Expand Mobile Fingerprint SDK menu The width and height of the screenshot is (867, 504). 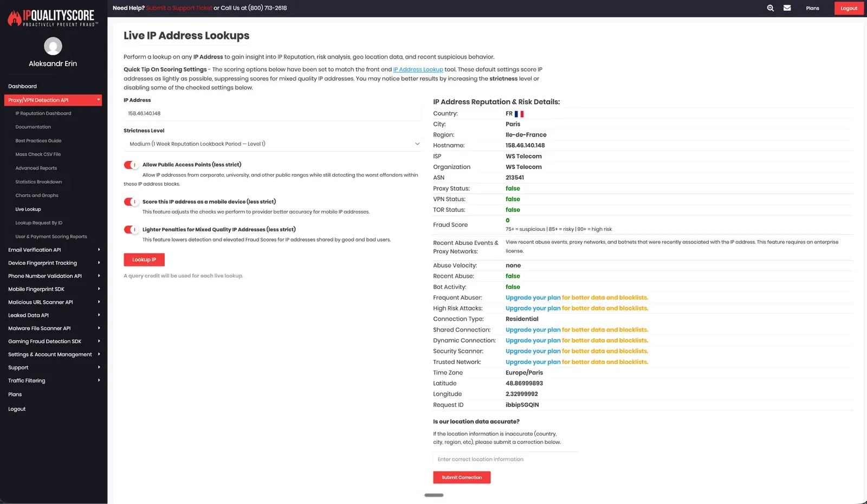[x=54, y=289]
